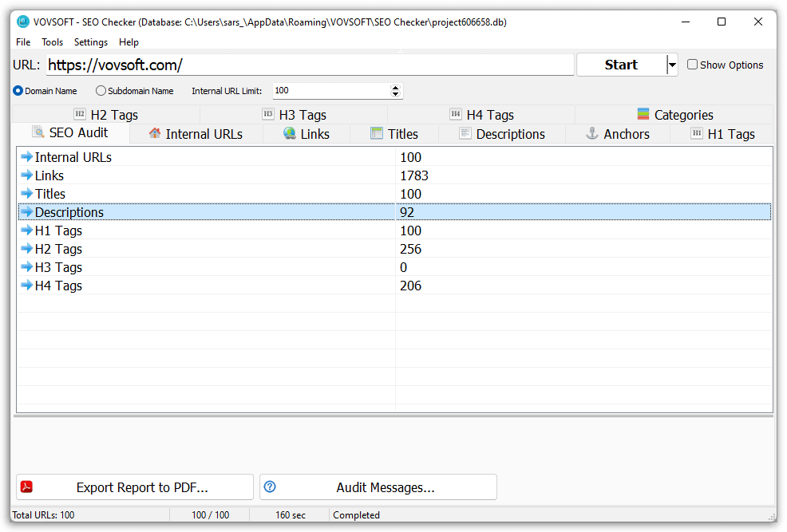Screen dimensions: 787x532
Task: Select the Titles row in audit list
Action: [394, 194]
